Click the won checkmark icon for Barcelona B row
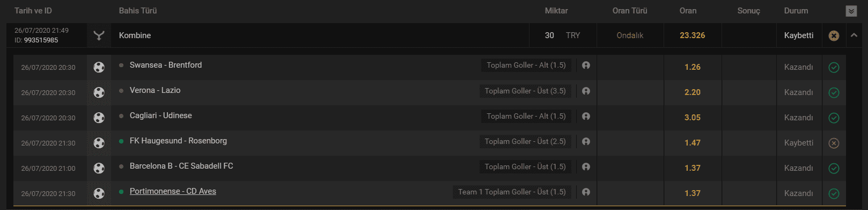 pos(834,169)
